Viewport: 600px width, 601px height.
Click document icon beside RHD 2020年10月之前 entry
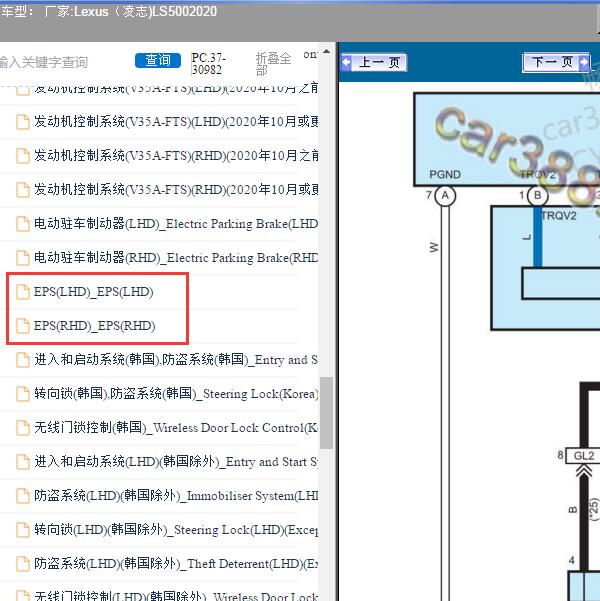click(x=23, y=156)
